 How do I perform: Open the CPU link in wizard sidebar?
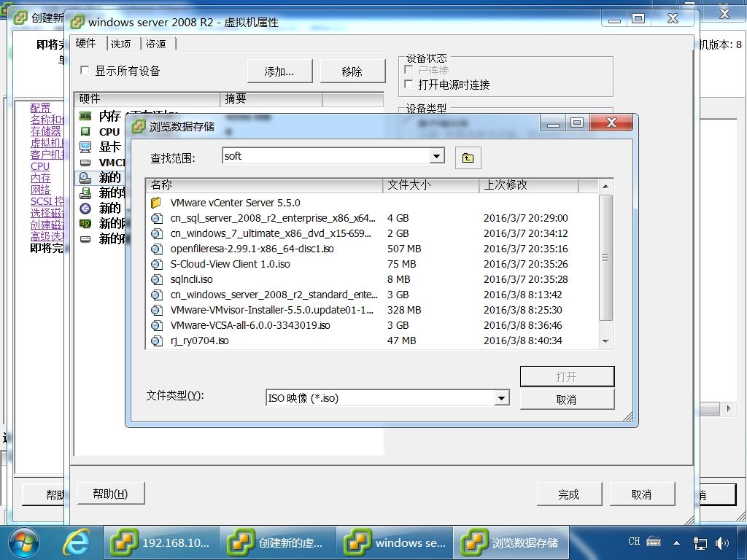(40, 166)
